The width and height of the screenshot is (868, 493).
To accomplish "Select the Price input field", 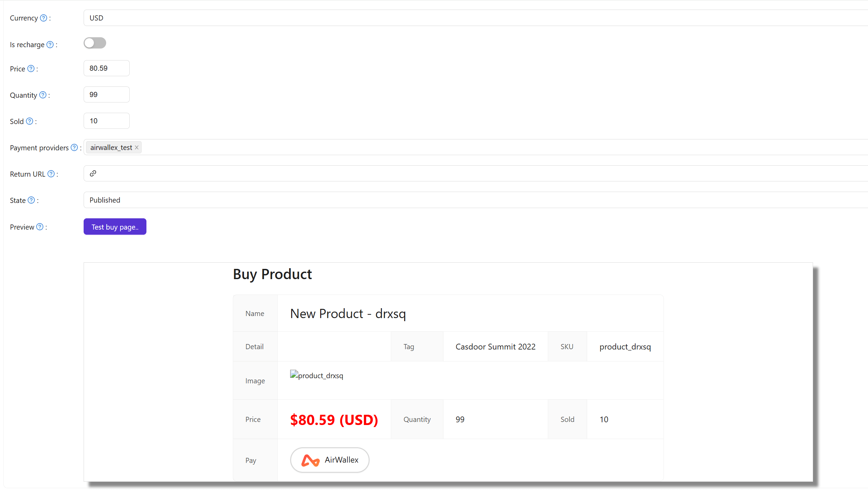I will click(107, 68).
